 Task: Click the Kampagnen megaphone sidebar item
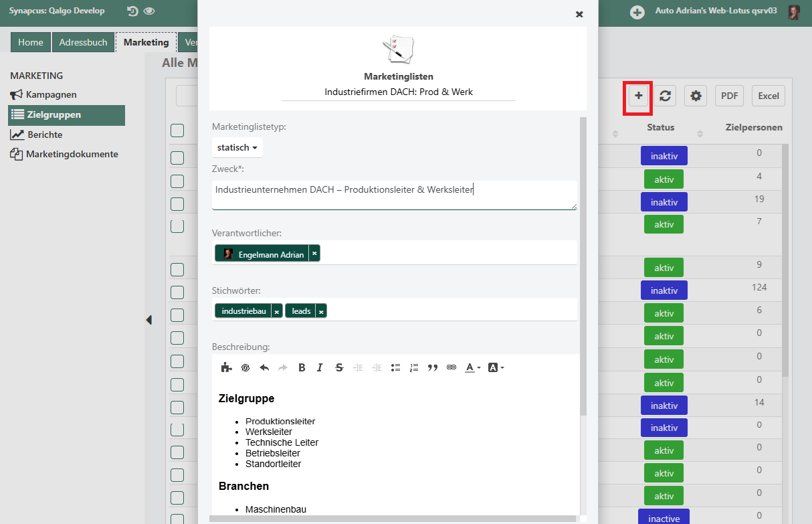tap(43, 94)
